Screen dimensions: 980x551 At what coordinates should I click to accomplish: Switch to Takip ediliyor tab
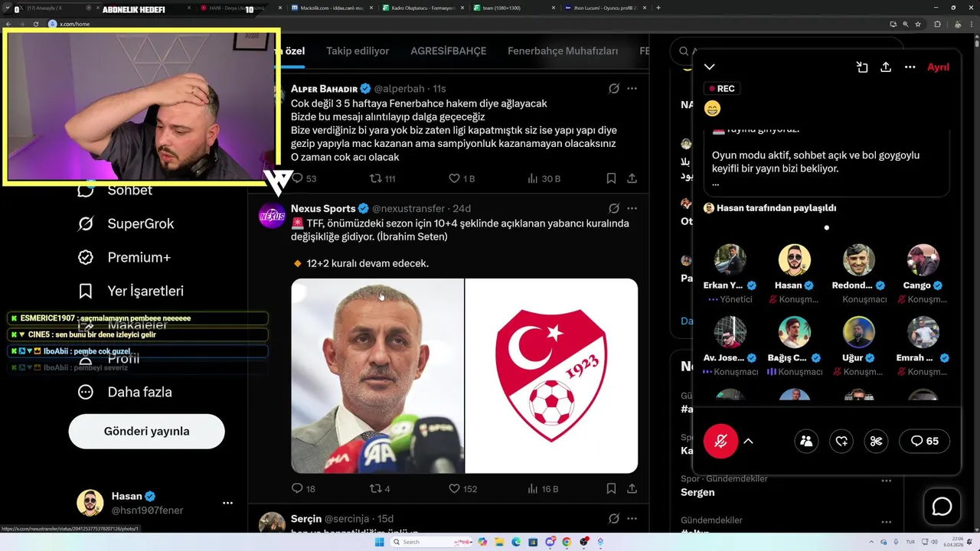[x=358, y=51]
